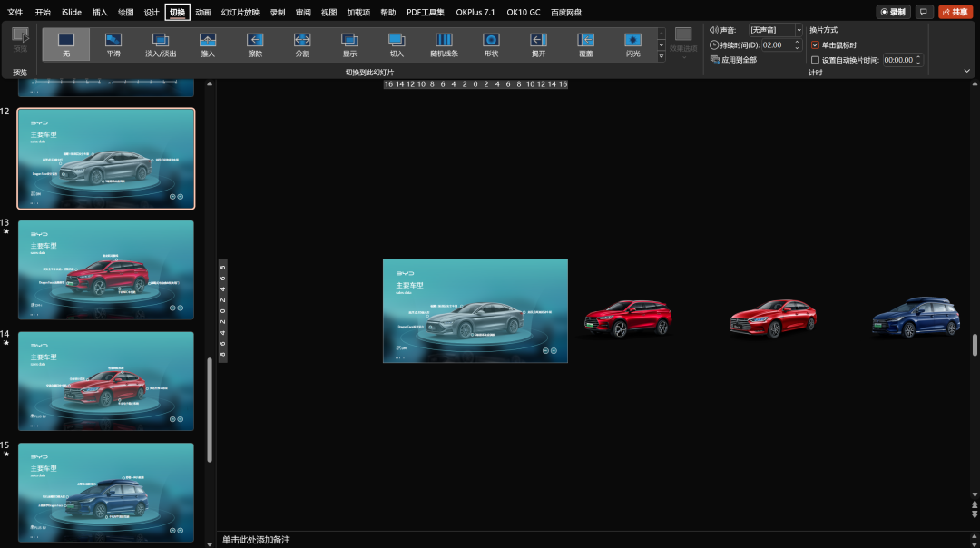This screenshot has height=548, width=980.
Task: Choose the 随机线条 random bars transition
Action: (x=444, y=44)
